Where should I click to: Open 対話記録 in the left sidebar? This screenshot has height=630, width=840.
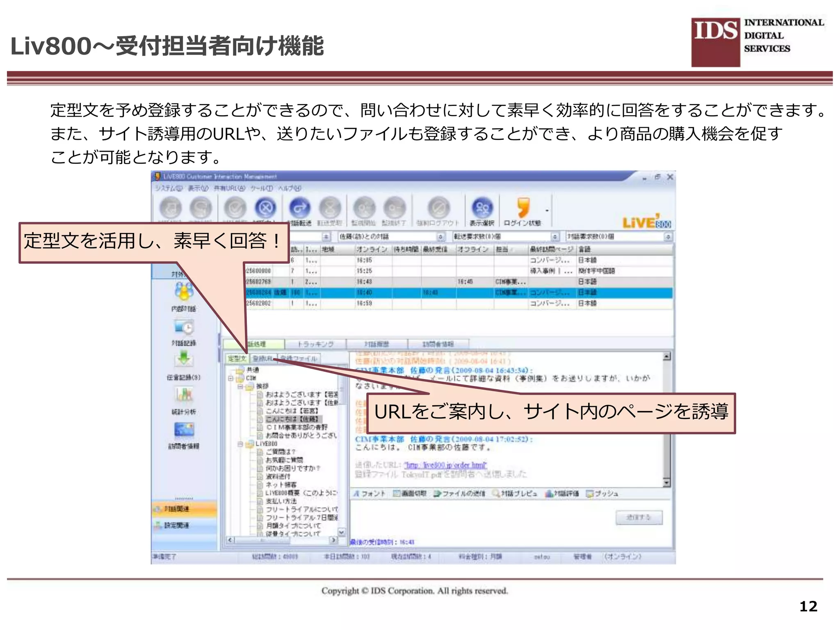pyautogui.click(x=184, y=332)
